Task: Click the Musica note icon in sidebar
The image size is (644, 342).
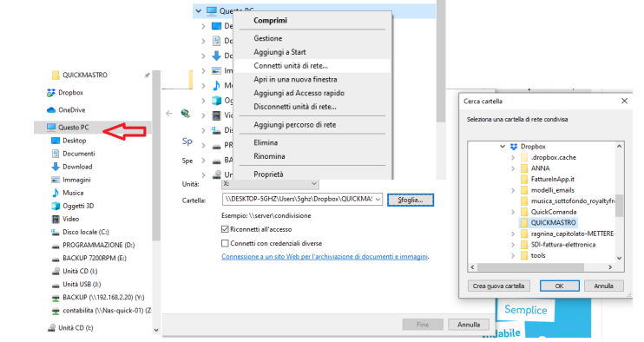Action: (x=56, y=193)
